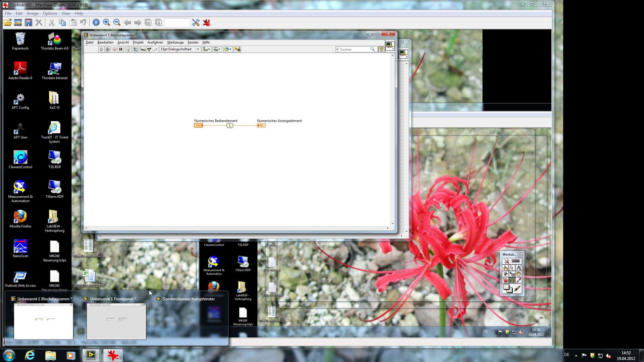
Task: Open the slideshow icon in IrfanView toolbar
Action: (x=18, y=22)
